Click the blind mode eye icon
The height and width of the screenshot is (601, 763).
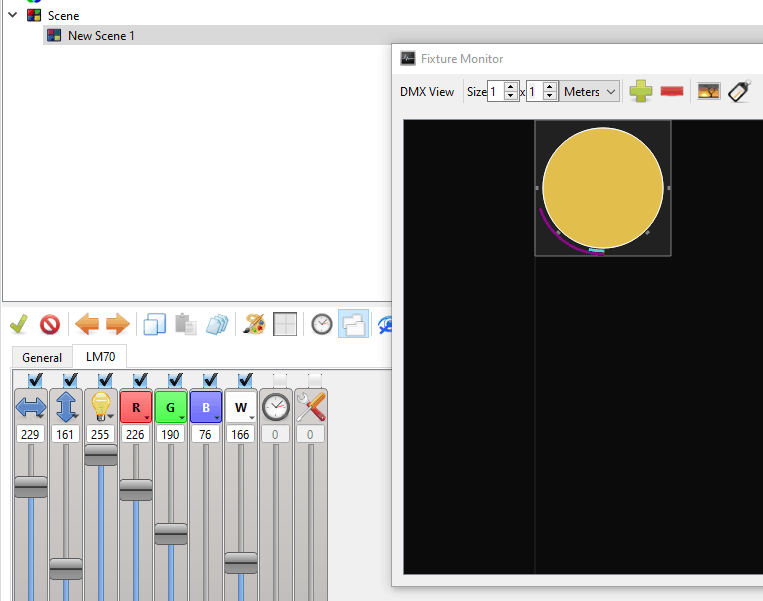tap(385, 324)
